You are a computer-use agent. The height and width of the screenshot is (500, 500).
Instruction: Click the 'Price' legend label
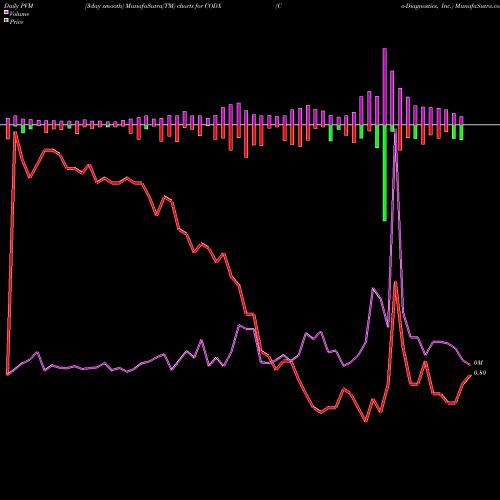(17, 22)
